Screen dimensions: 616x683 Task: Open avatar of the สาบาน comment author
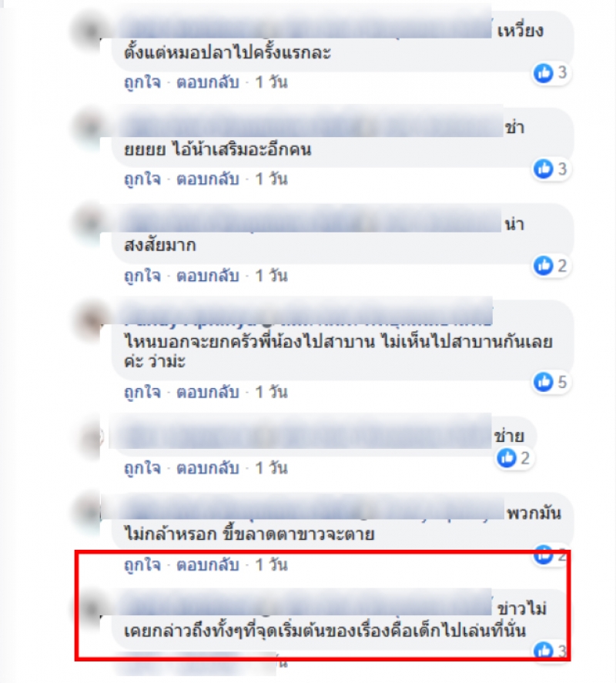click(91, 320)
